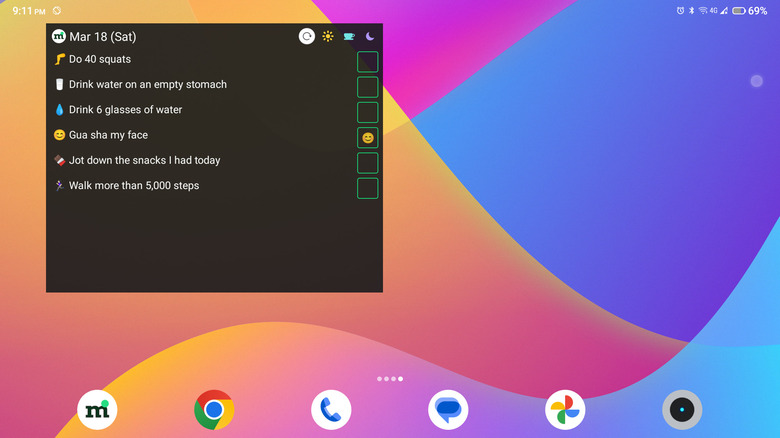Open the Phone app
780x438 pixels.
[331, 410]
